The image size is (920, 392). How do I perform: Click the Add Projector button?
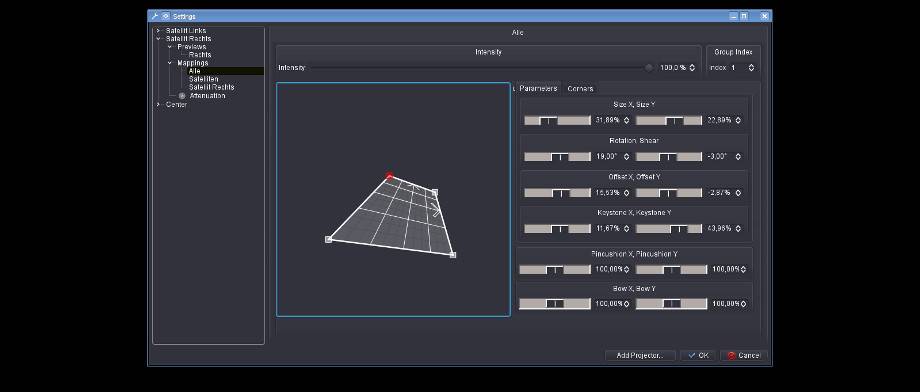point(640,356)
